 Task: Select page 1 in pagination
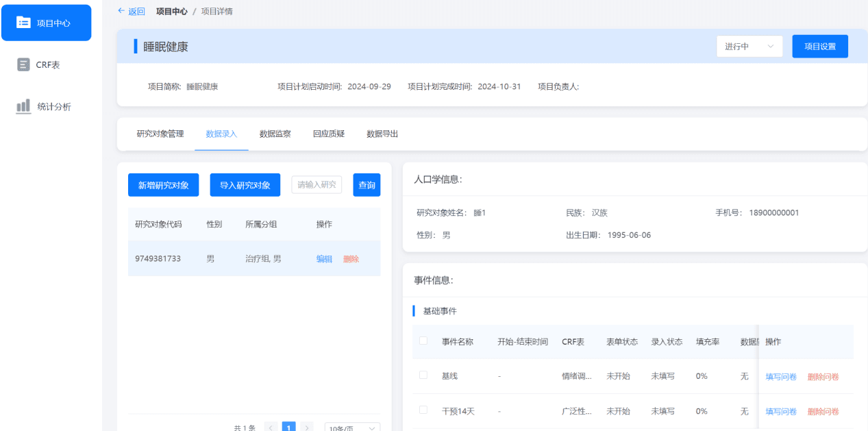coord(289,428)
